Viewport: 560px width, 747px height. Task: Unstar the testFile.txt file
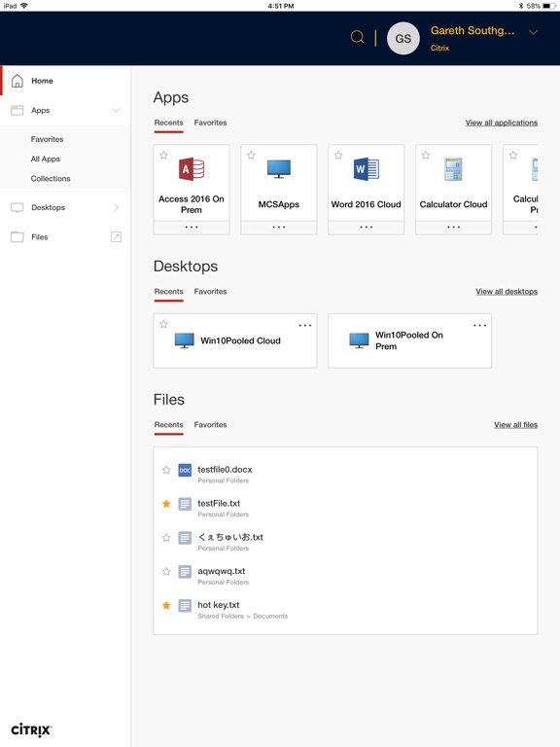tap(166, 504)
